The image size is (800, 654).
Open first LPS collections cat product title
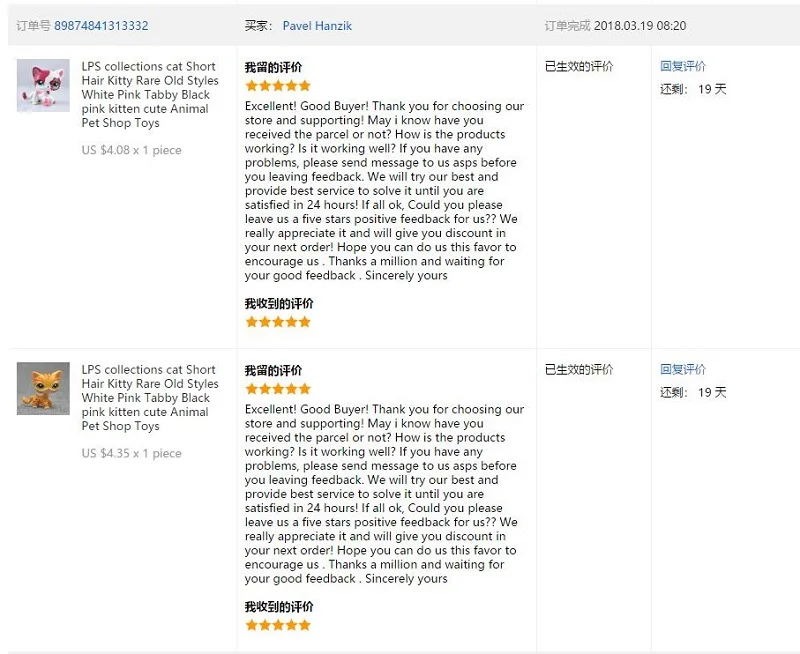point(150,94)
